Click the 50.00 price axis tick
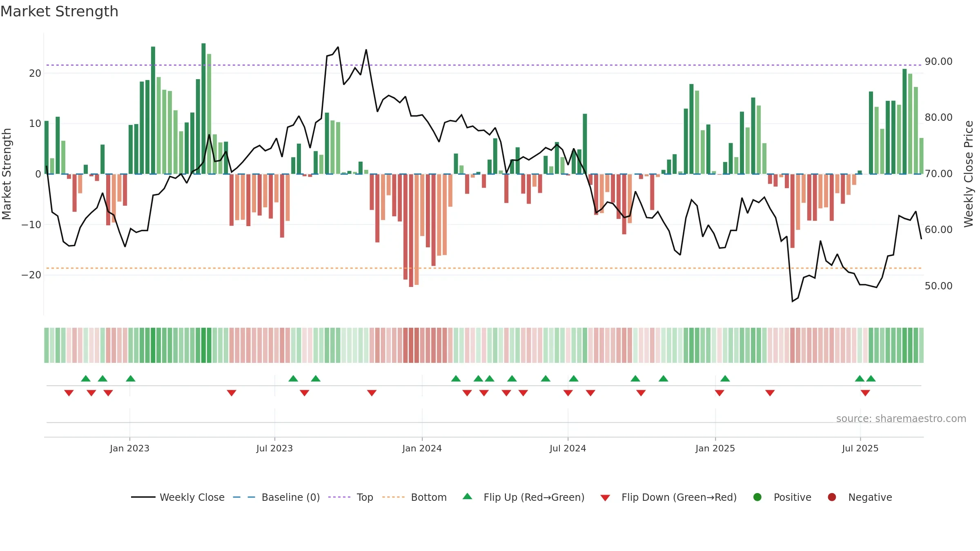Viewport: 980px width, 551px height. click(939, 286)
